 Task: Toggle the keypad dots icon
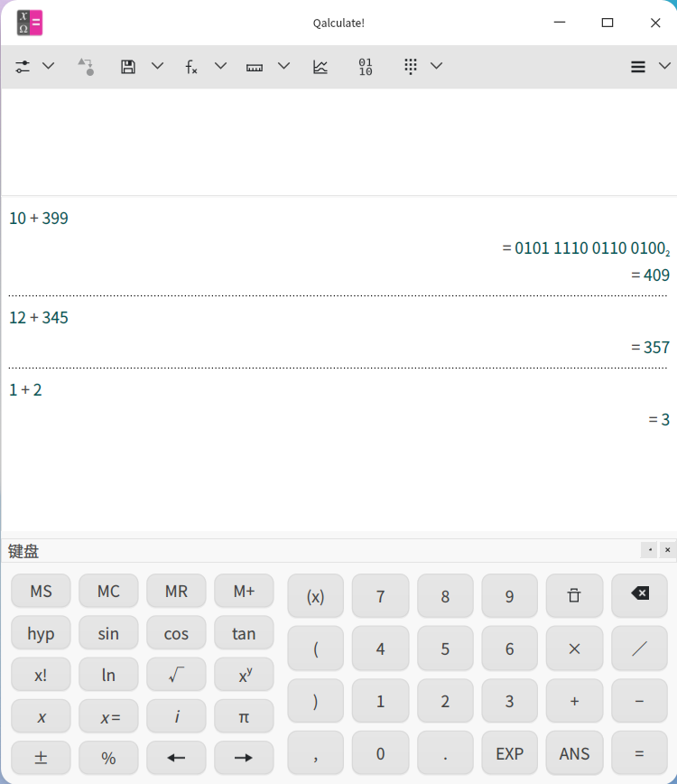pos(411,67)
